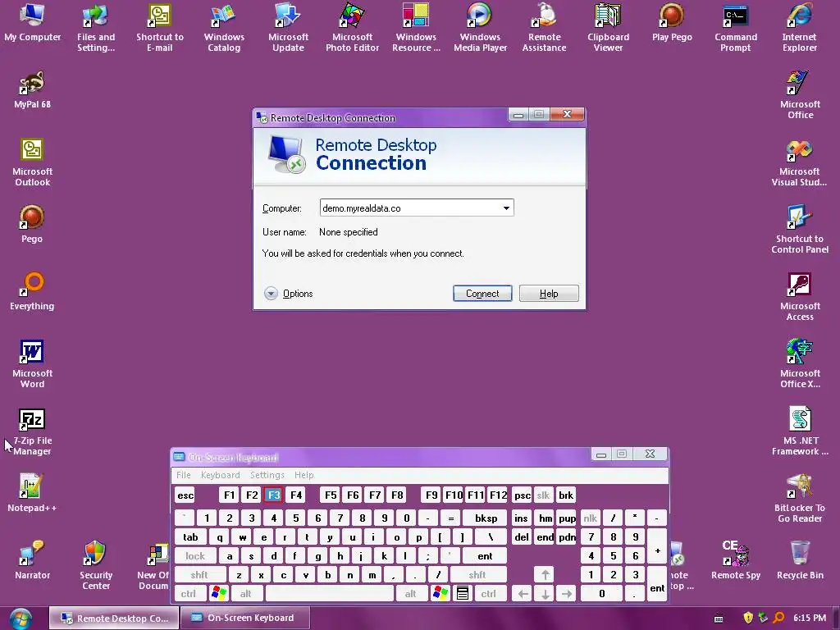Toggle the nlk num lock key
This screenshot has width=840, height=630.
(591, 518)
